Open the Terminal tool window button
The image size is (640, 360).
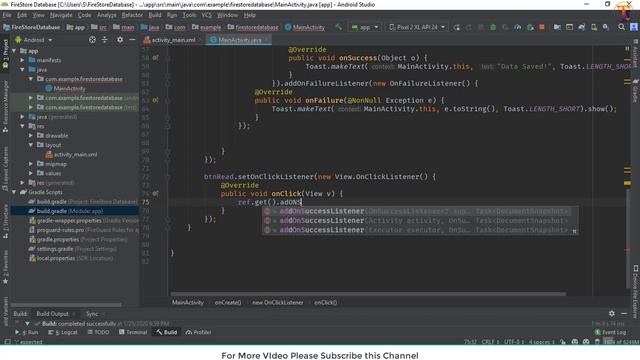tap(133, 332)
